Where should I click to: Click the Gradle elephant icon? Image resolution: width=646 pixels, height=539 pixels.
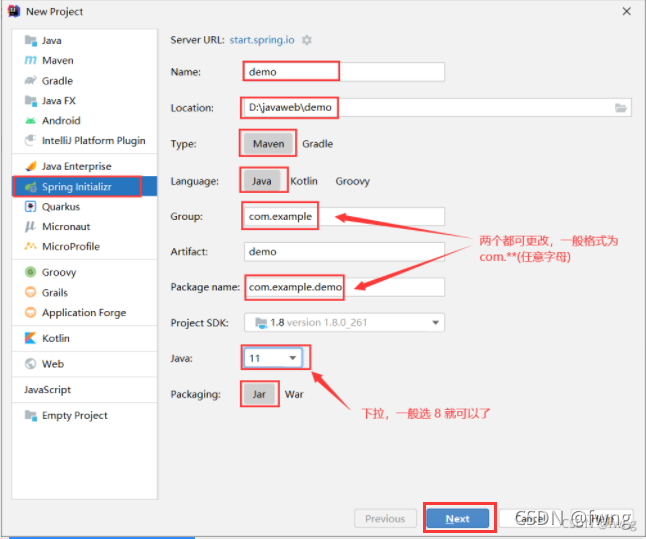tap(30, 80)
